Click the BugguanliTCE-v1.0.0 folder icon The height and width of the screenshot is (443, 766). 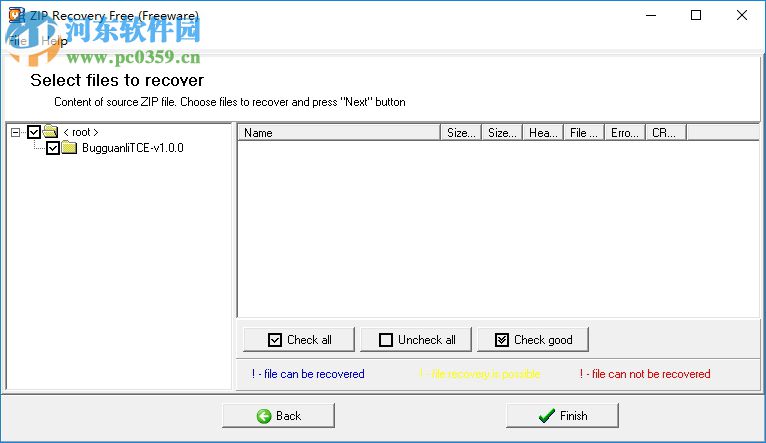69,148
